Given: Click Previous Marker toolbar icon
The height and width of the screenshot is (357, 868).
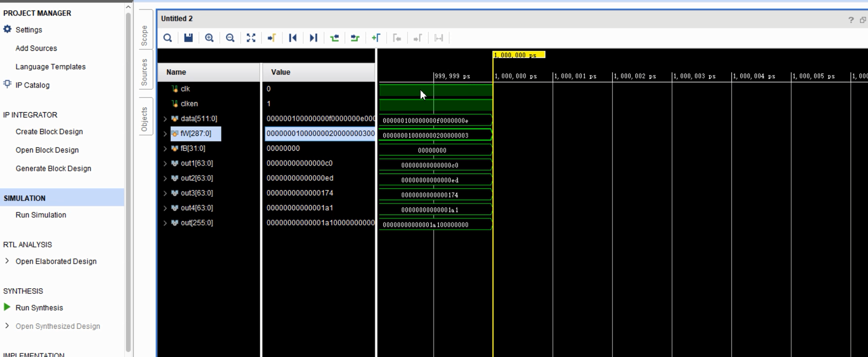Looking at the screenshot, I should [x=397, y=38].
